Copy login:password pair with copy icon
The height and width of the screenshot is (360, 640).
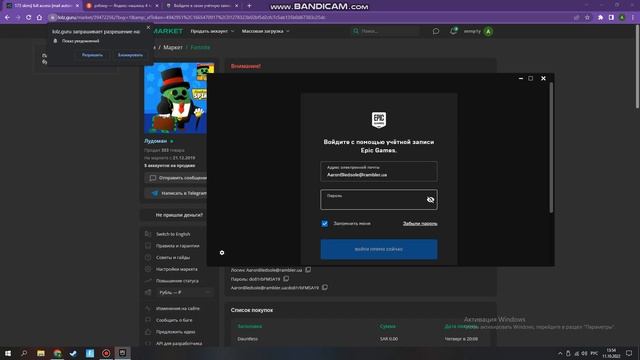tap(325, 287)
